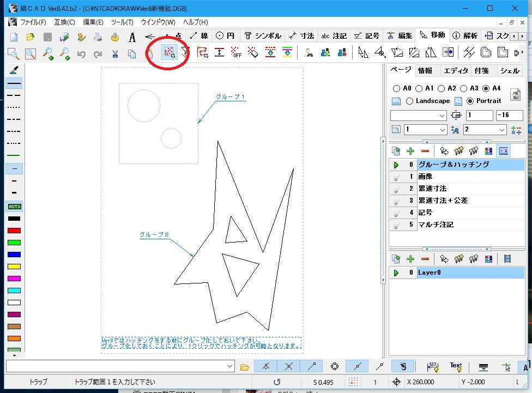The image size is (532, 393).
Task: Toggle the AUTO color button
Action: (x=14, y=207)
